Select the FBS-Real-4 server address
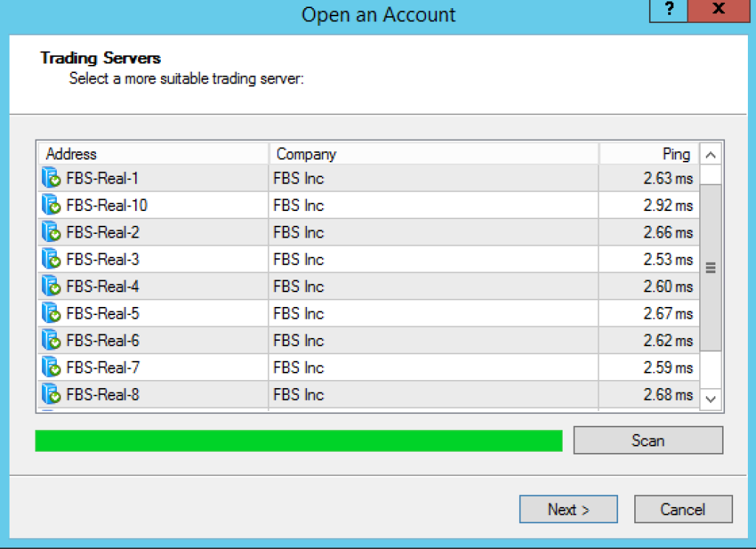Screen dimensions: 756x549 tap(103, 286)
